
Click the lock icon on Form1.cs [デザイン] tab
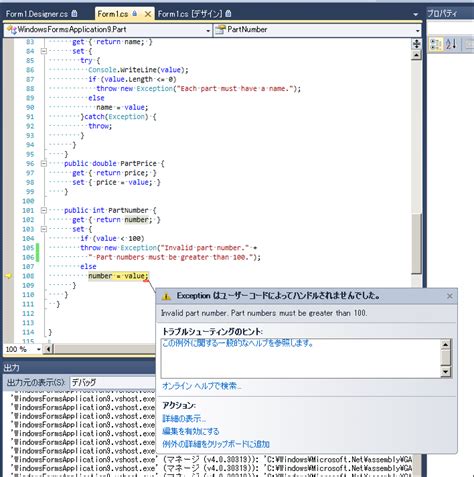coord(228,14)
